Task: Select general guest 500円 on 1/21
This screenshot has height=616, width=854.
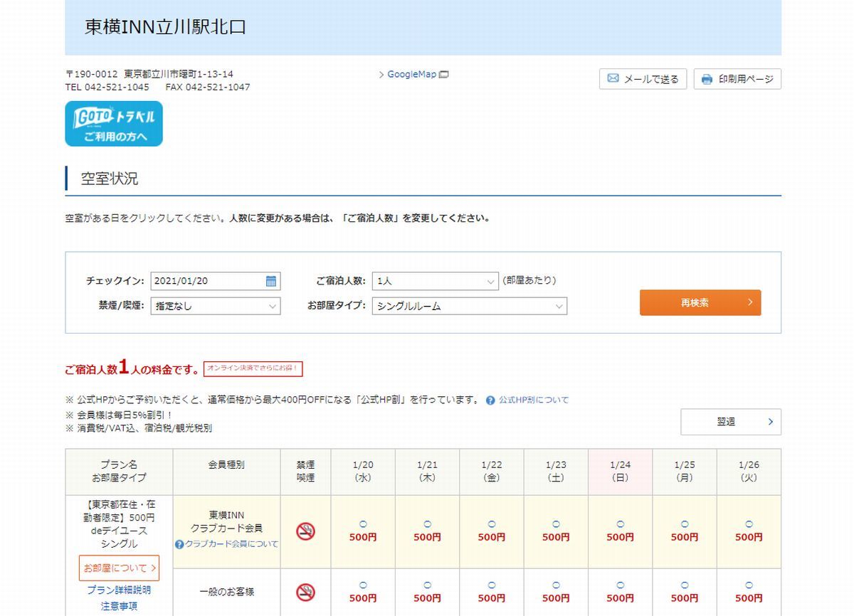Action: coord(427,598)
